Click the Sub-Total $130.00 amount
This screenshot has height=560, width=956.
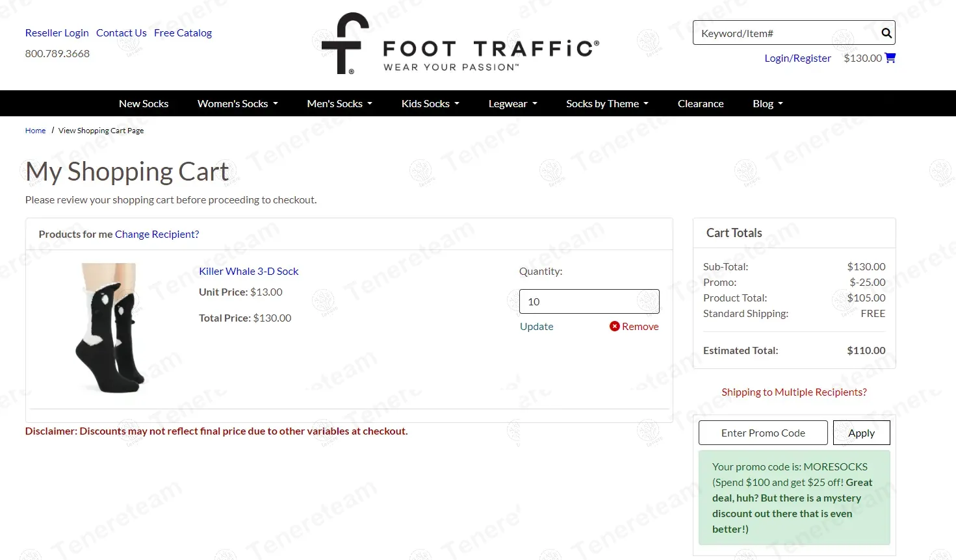866,266
